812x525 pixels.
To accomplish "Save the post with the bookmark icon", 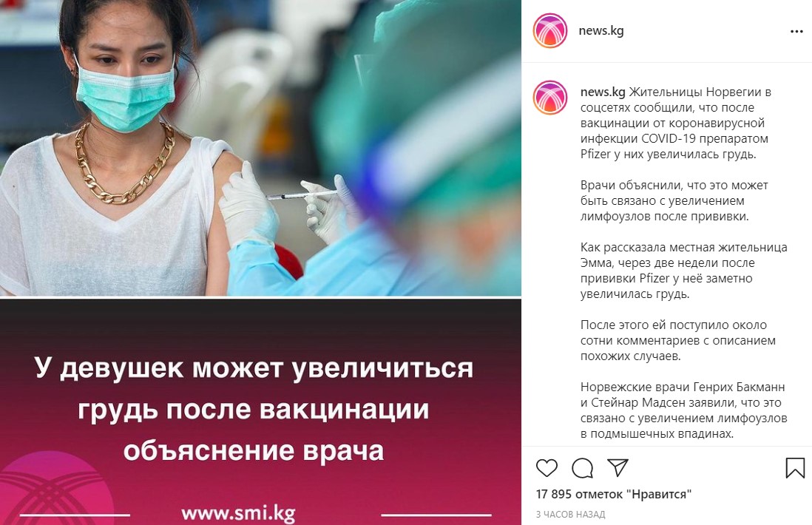I will click(x=795, y=468).
